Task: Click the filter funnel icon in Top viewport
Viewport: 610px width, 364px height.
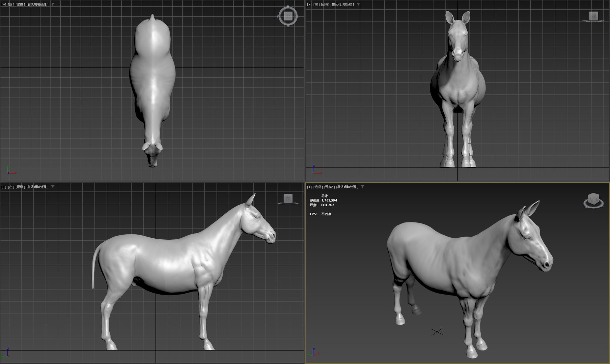Action: 53,4
